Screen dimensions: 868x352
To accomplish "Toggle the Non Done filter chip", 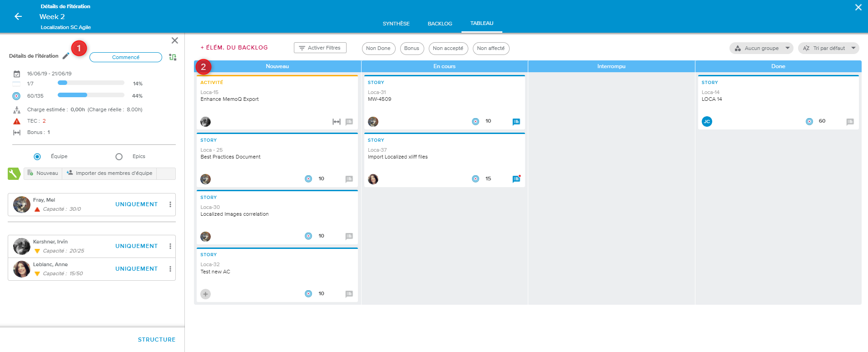I will [378, 49].
